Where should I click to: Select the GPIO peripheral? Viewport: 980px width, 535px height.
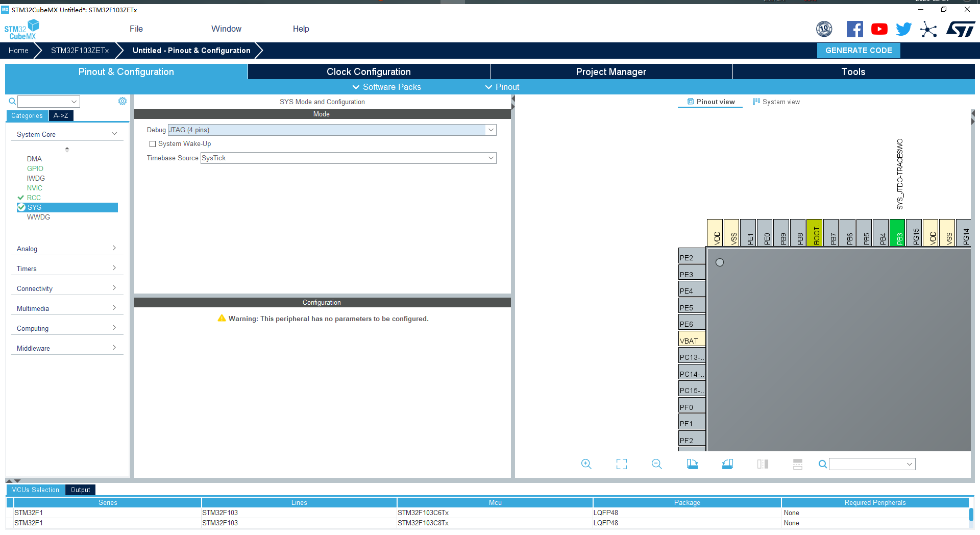click(35, 168)
